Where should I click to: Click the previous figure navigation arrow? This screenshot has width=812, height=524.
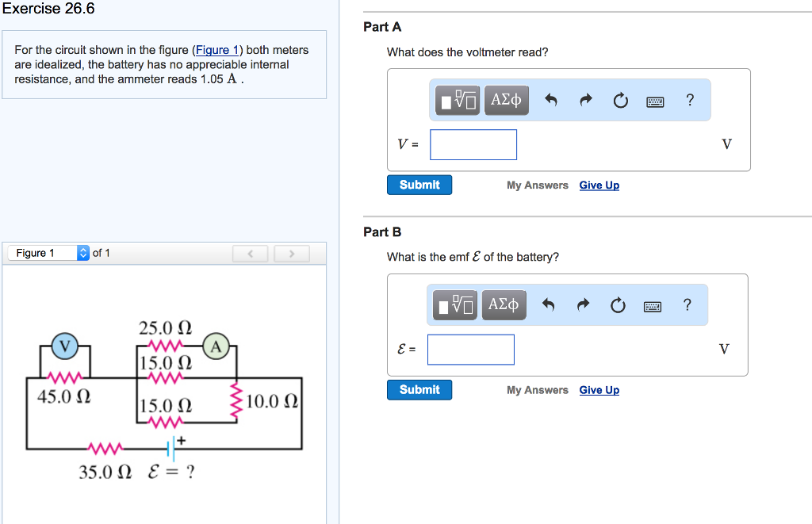coord(251,252)
